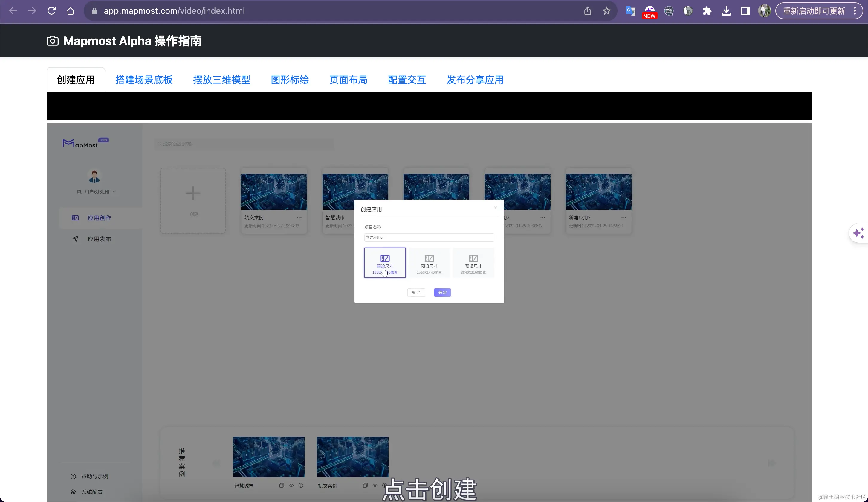
Task: Open the more options menu on the 轨交案例 card
Action: pos(299,217)
